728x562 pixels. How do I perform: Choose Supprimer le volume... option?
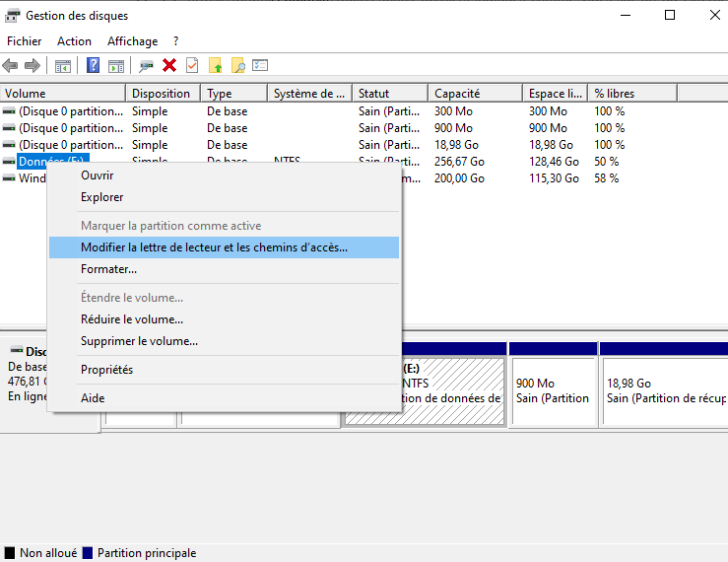coord(224,341)
